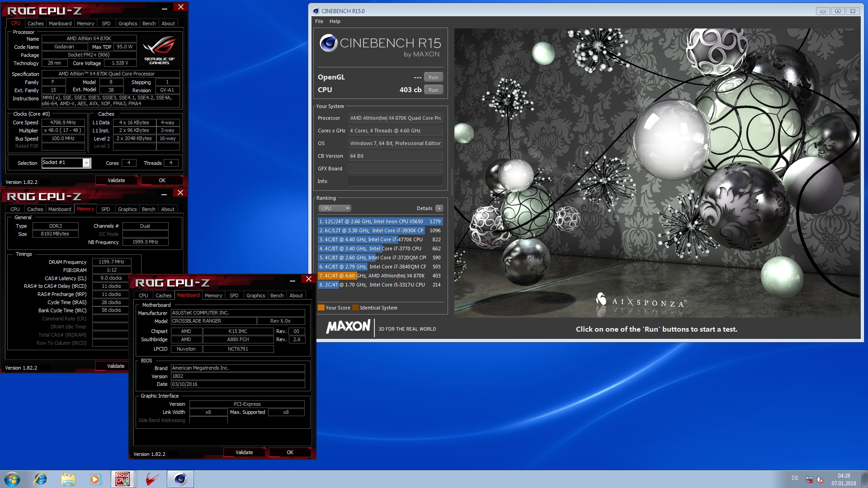Viewport: 868px width, 488px height.
Task: Open Windows Explorer folder icon in taskbar
Action: coord(68,479)
